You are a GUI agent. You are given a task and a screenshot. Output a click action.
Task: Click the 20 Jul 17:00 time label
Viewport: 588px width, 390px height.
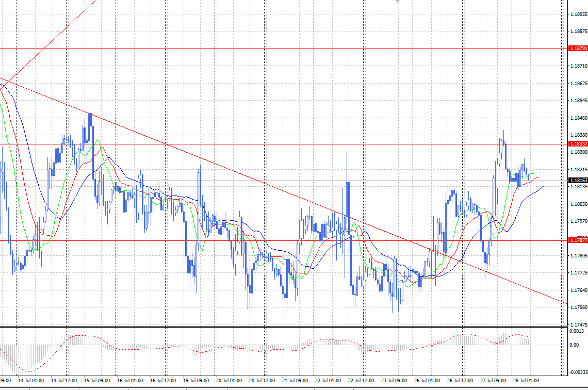pyautogui.click(x=262, y=381)
